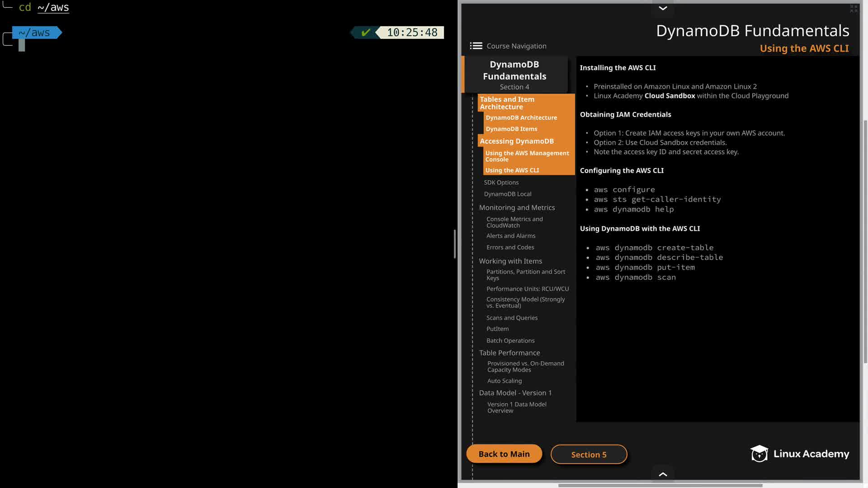Screen dimensions: 868x488
Task: Collapse the top chevron down arrow
Action: (663, 8)
